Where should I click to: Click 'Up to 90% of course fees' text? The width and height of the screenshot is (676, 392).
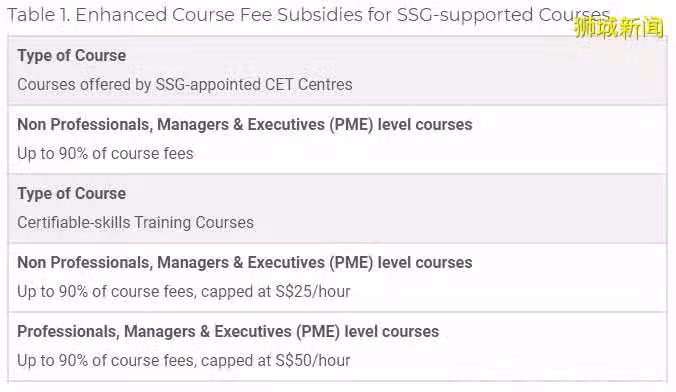point(106,154)
